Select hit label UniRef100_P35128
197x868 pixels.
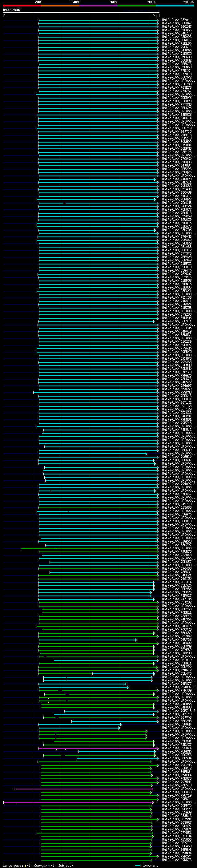177,152
